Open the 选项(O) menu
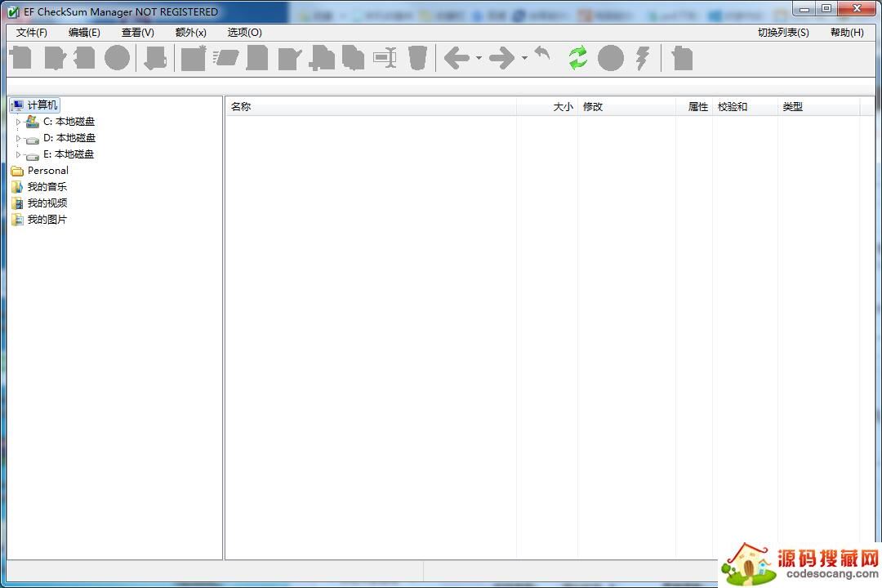The width and height of the screenshot is (882, 588). tap(243, 33)
